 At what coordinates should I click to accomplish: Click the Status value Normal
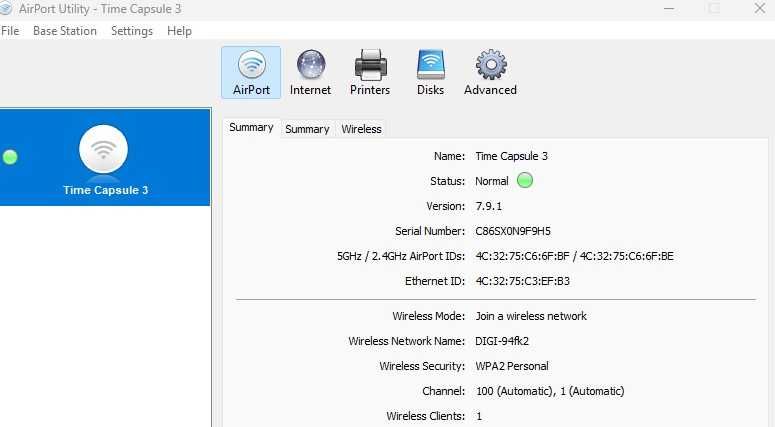[492, 181]
